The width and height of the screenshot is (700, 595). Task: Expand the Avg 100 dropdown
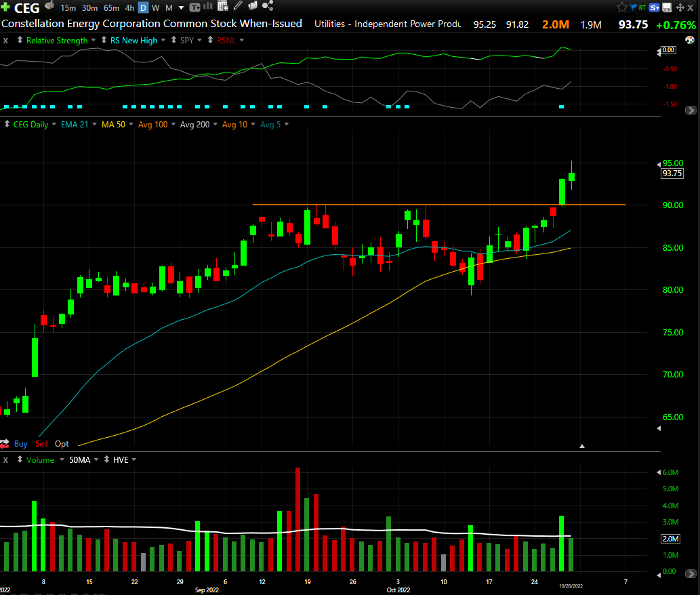click(173, 124)
